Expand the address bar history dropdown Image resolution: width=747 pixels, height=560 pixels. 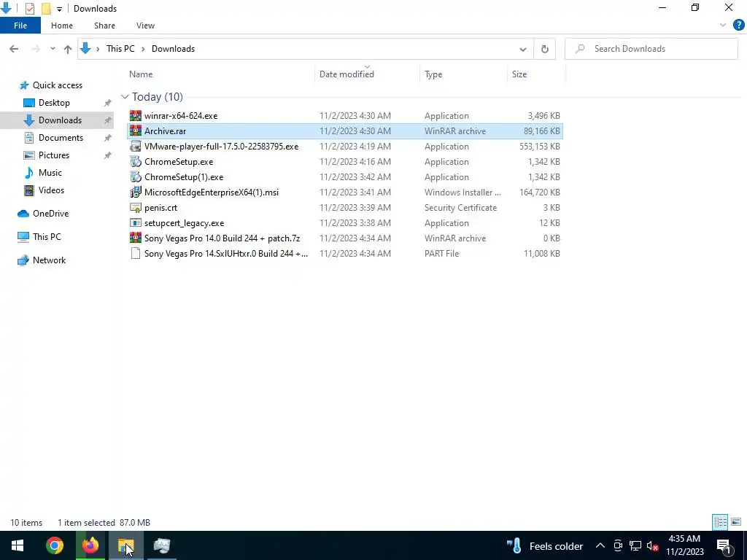pos(522,49)
